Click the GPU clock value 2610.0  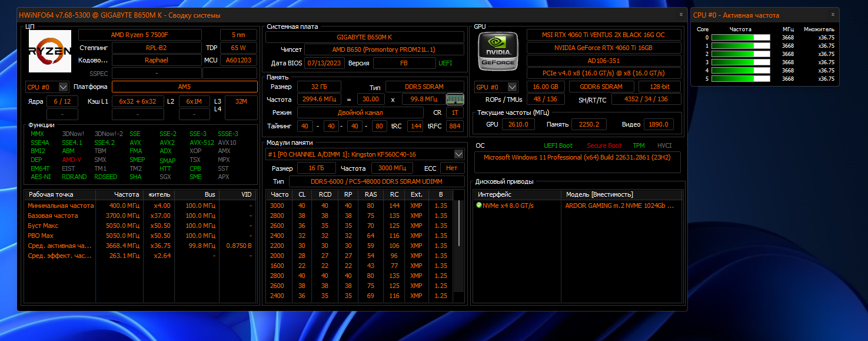pyautogui.click(x=518, y=124)
